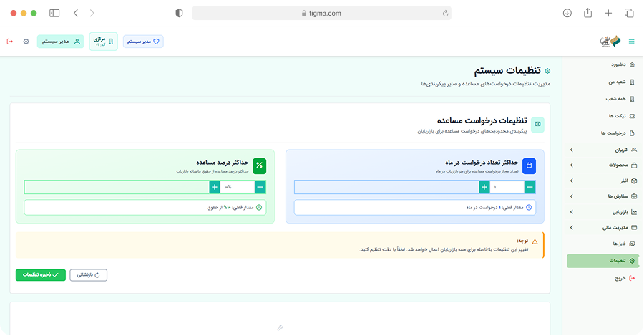Image resolution: width=644 pixels, height=336 pixels.
Task: Click the blue calendar icon in monthly requests card
Action: coord(529,166)
